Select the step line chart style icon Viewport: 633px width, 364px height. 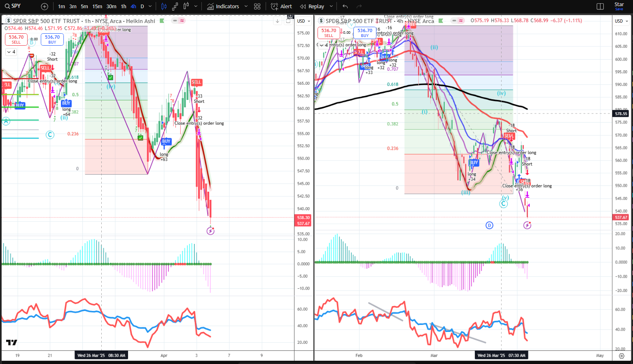click(175, 7)
